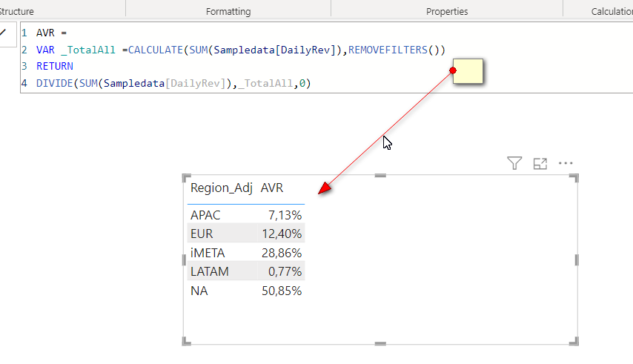Screen dimensions: 633x364
Task: Place cursor on formula line 'AVR ='
Action: [51, 33]
